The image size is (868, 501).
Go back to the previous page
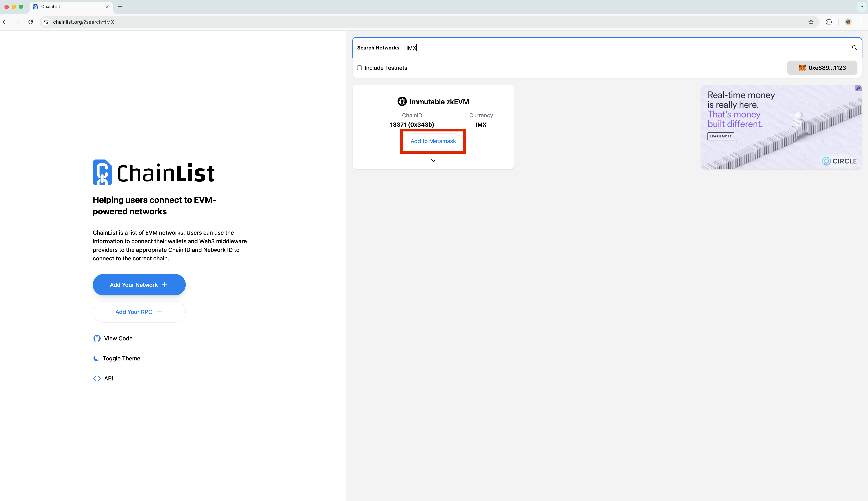(5, 22)
